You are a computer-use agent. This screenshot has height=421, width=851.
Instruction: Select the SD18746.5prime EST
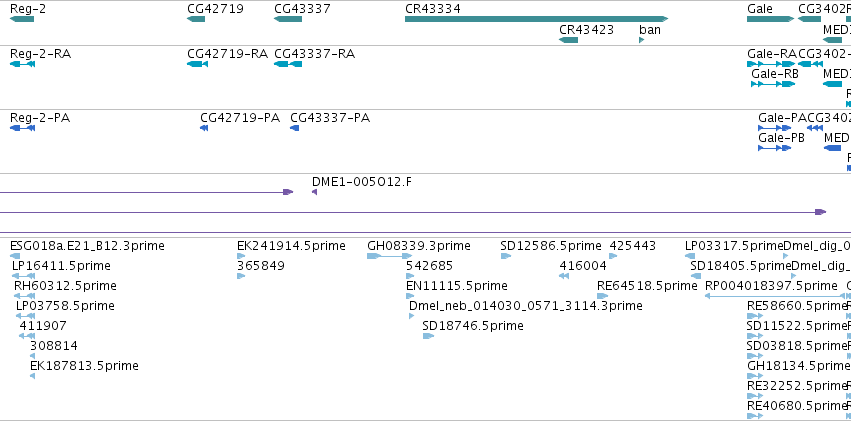pyautogui.click(x=428, y=336)
